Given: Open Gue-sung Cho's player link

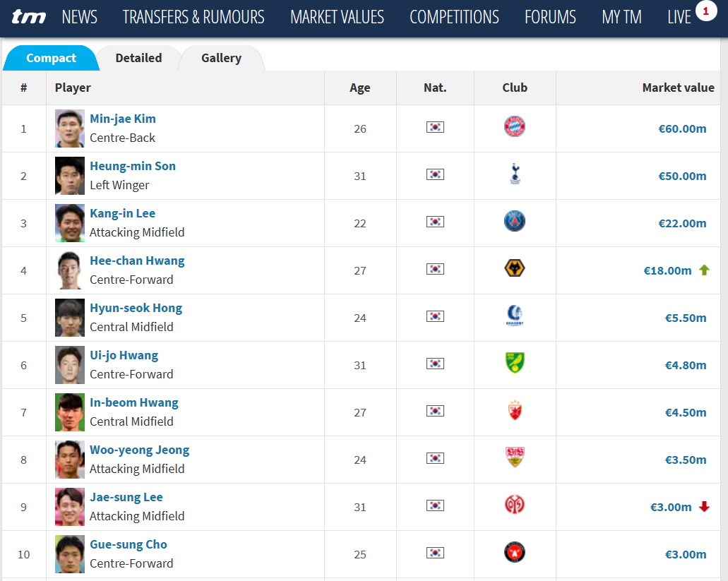Looking at the screenshot, I should pyautogui.click(x=129, y=545).
